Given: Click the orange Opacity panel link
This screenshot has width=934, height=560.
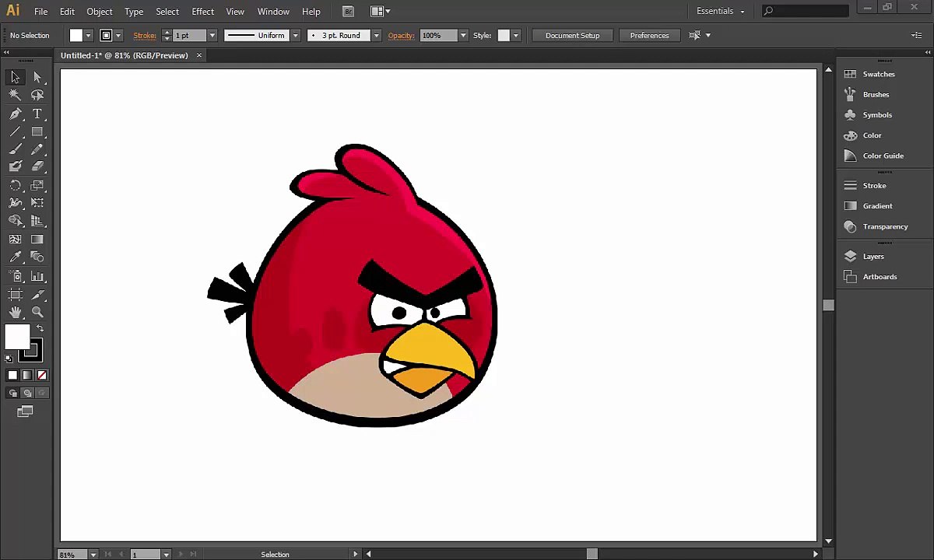Looking at the screenshot, I should pyautogui.click(x=401, y=35).
